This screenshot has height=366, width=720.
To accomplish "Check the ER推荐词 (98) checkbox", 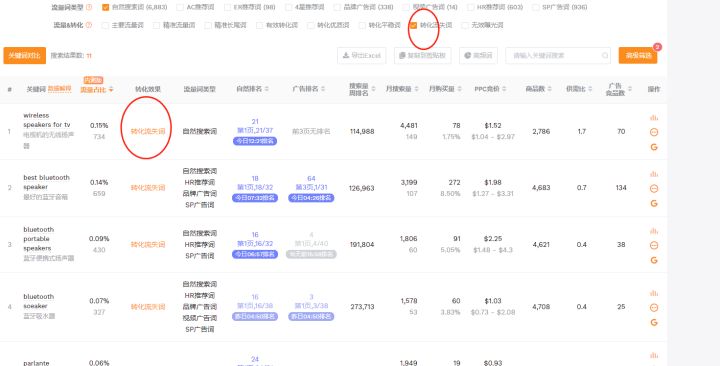I will (227, 7).
